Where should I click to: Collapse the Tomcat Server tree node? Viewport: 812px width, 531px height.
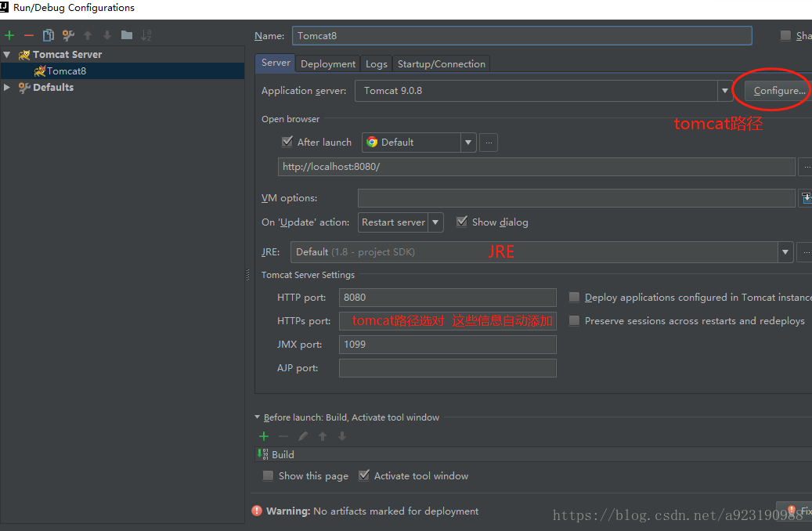click(x=7, y=54)
